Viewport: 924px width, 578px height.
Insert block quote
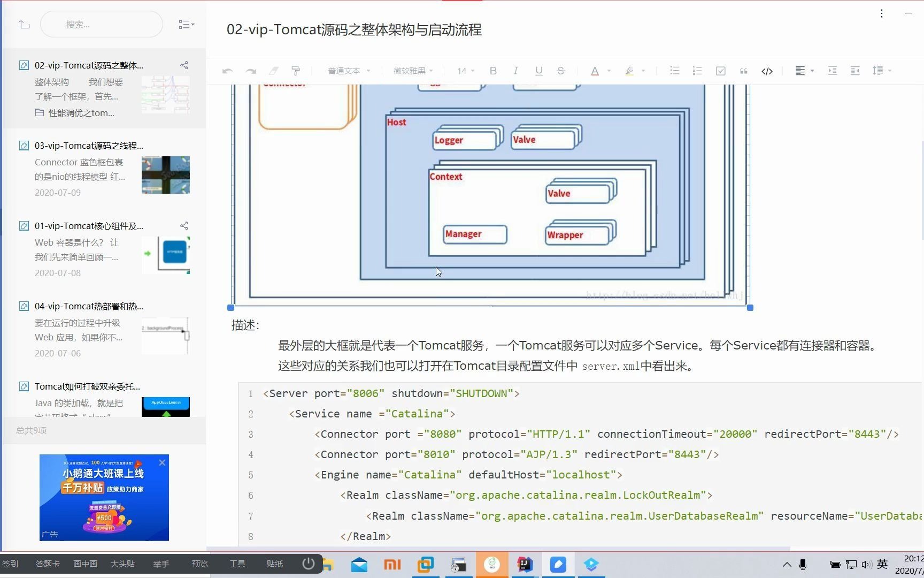coord(743,71)
